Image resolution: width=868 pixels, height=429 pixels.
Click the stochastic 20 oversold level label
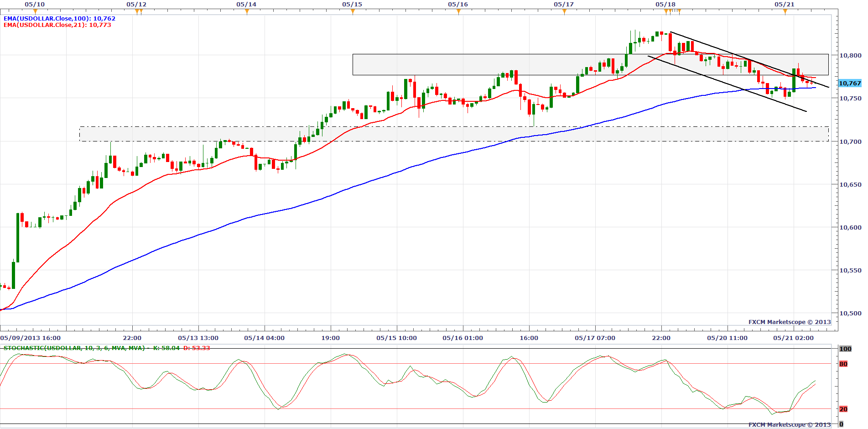843,409
